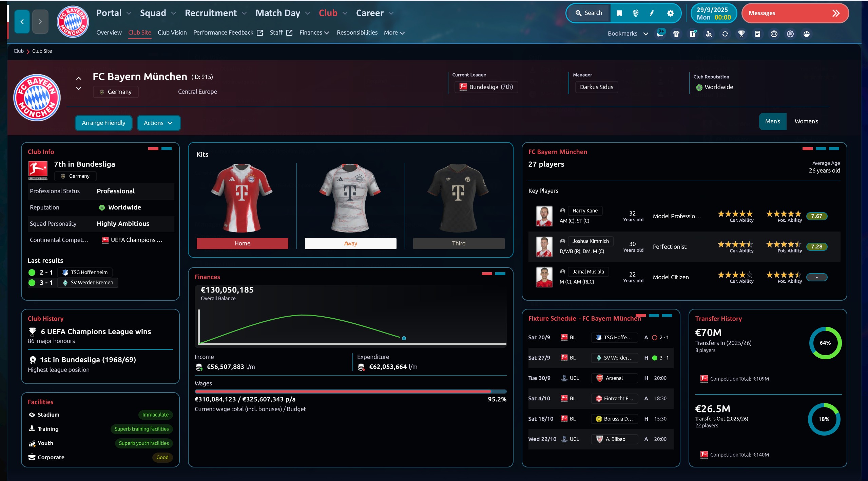Switch to the Club Vision tab

(x=172, y=33)
